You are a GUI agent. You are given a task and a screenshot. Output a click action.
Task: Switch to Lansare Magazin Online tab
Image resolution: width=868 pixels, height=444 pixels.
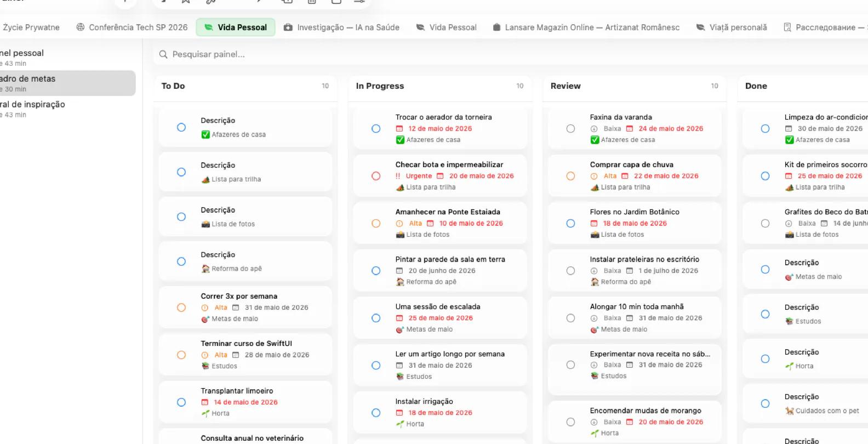(586, 27)
